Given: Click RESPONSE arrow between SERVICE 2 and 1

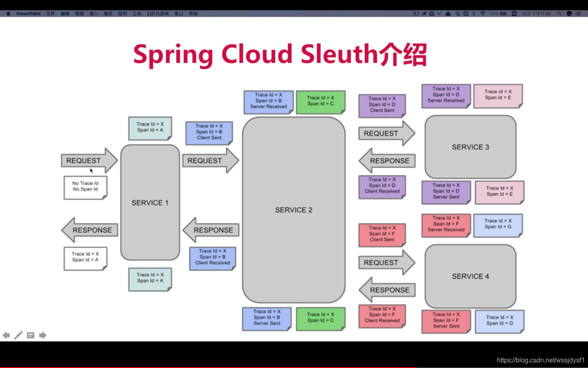Looking at the screenshot, I should point(211,230).
